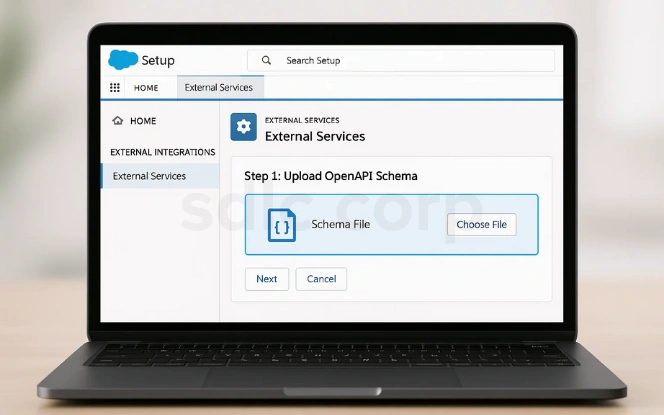664x415 pixels.
Task: Click the Step 1: Upload OpenAPI Schema heading
Action: [x=331, y=176]
